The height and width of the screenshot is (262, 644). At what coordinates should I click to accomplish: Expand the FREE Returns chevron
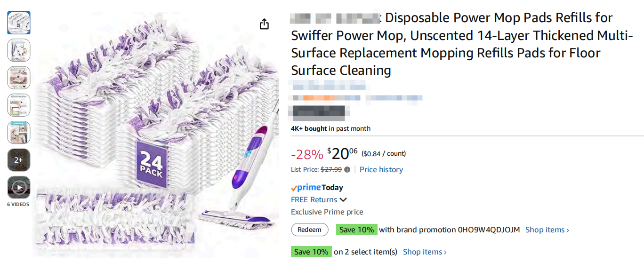pyautogui.click(x=343, y=200)
